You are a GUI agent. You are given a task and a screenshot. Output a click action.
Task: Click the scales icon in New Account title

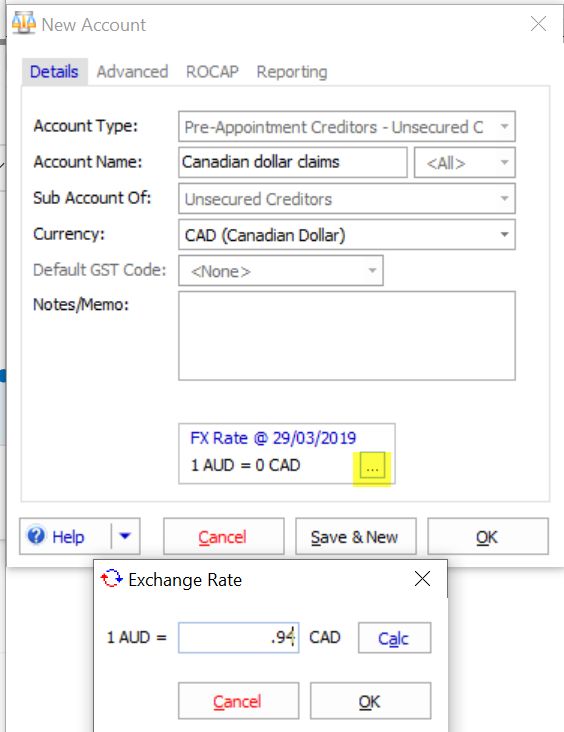24,23
